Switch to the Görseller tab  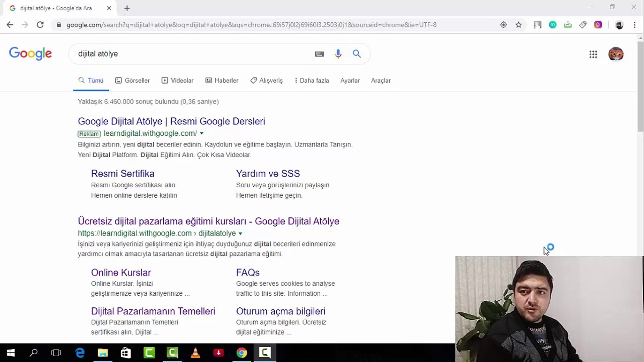click(x=132, y=80)
